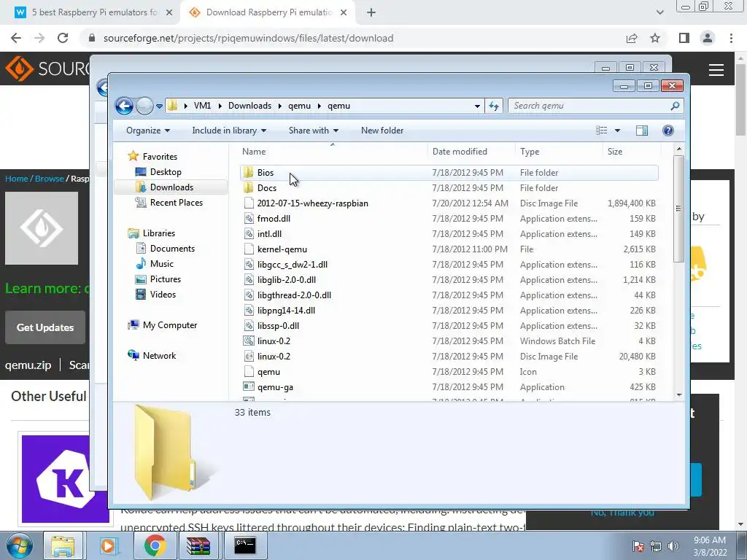Select 2012-07-15-wheezy-raspbian disc image
The image size is (747, 560).
pos(449,203)
